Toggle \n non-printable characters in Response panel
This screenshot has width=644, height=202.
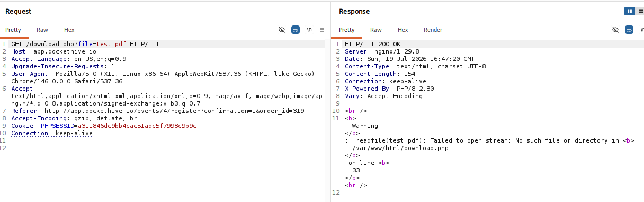(641, 30)
